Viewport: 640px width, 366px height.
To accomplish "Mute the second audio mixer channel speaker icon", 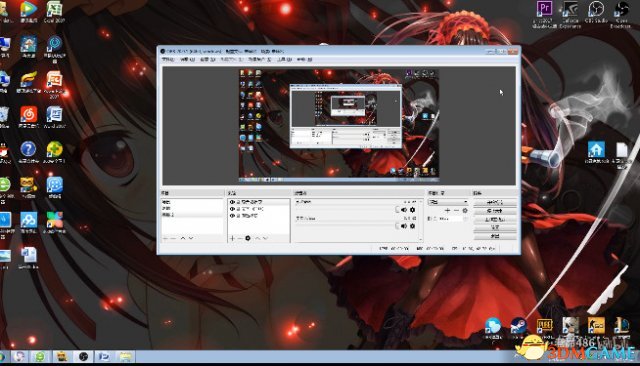I will coord(404,226).
